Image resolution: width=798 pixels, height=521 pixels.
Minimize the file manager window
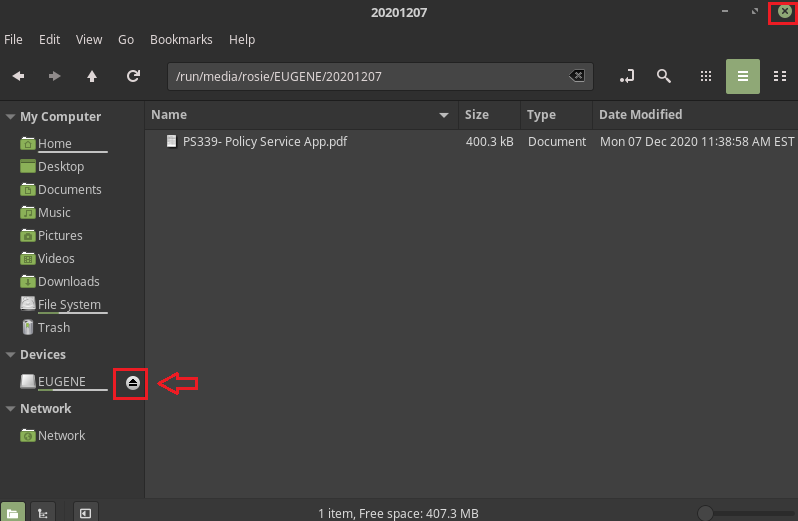click(x=725, y=11)
